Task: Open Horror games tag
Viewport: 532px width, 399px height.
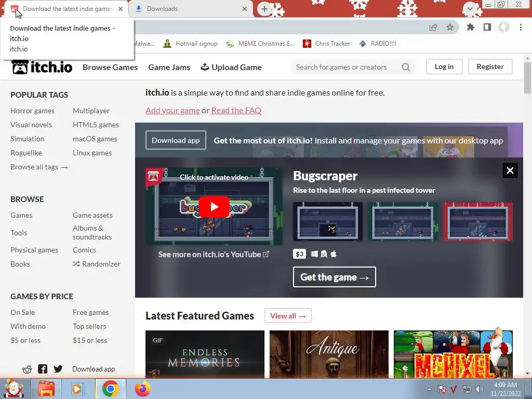Action: click(x=32, y=111)
